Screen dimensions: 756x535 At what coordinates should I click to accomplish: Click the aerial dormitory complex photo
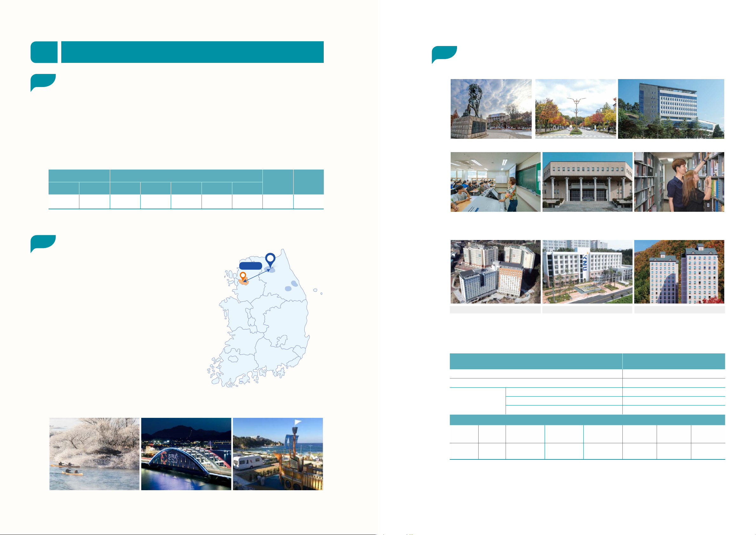pyautogui.click(x=495, y=272)
